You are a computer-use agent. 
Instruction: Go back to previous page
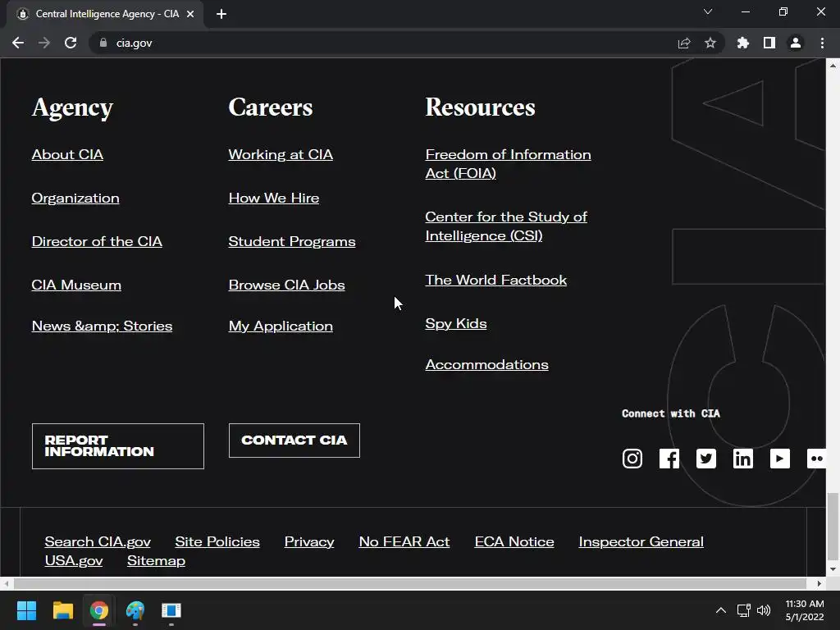tap(18, 43)
